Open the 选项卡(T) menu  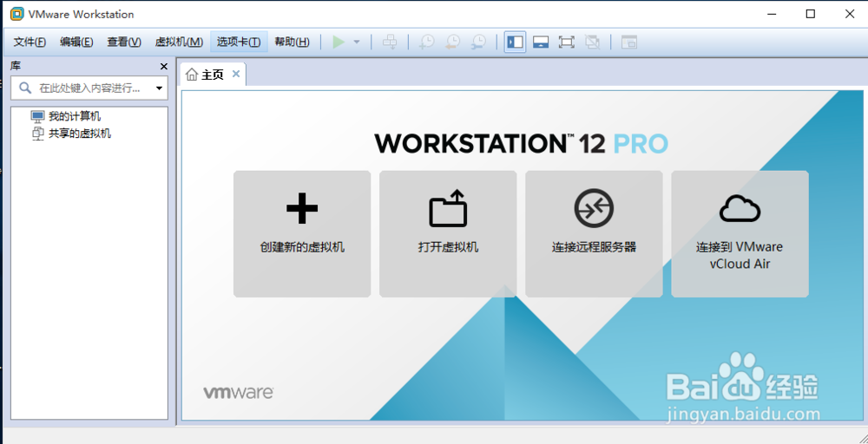pos(239,42)
